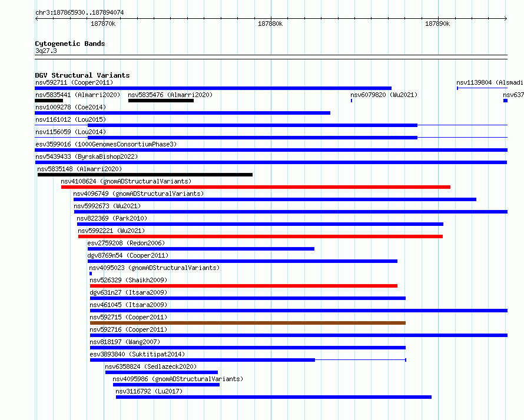The width and height of the screenshot is (524, 420).
Task: Click the blue bar under nsv592711
Action: click(x=213, y=88)
